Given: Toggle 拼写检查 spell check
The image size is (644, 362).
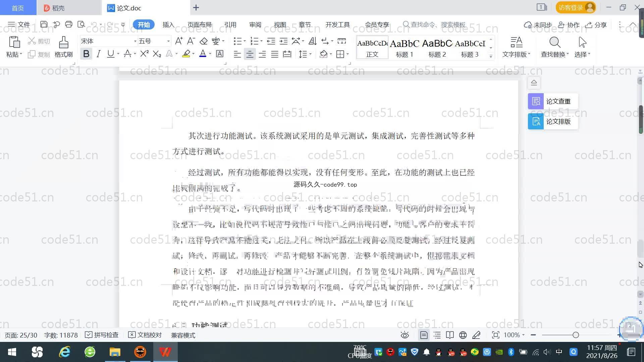Looking at the screenshot, I should (x=102, y=335).
